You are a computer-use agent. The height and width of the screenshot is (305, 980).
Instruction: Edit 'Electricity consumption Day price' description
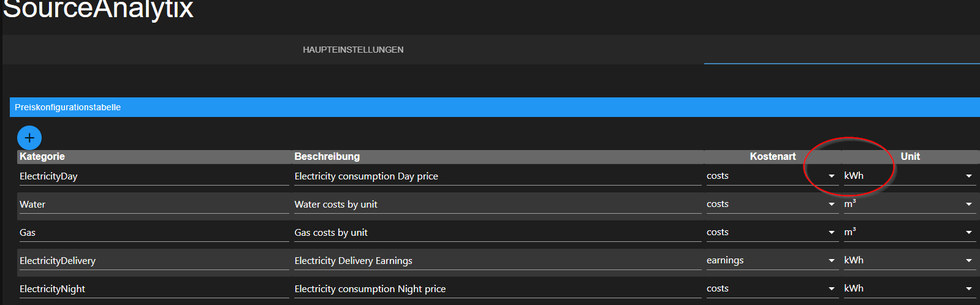click(x=497, y=176)
